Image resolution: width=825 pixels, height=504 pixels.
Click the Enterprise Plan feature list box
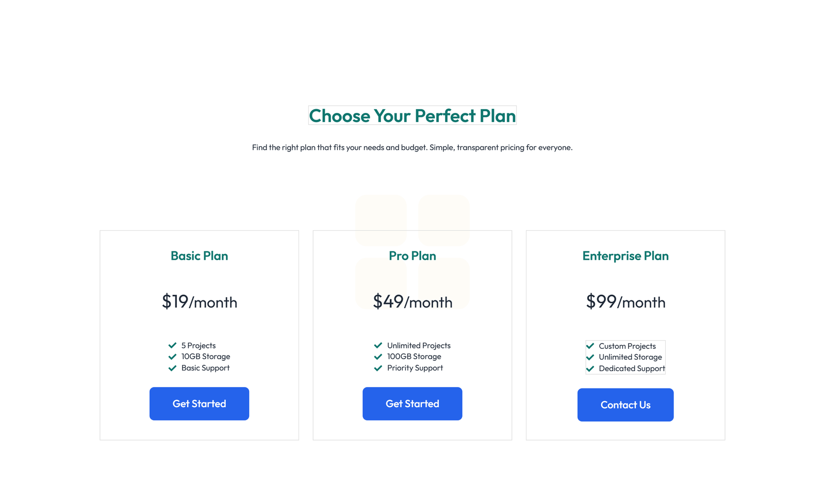625,357
